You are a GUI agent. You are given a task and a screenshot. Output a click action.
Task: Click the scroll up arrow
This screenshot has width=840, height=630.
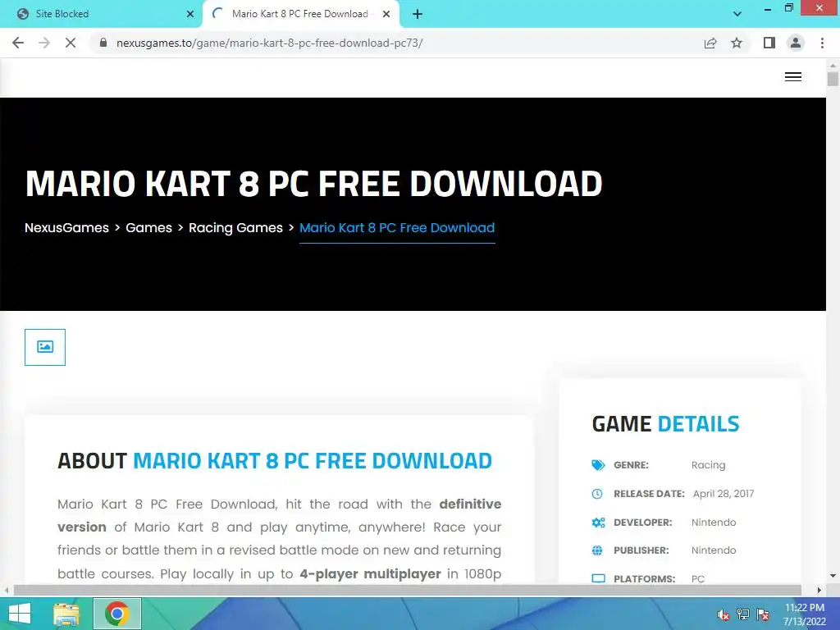tap(833, 64)
